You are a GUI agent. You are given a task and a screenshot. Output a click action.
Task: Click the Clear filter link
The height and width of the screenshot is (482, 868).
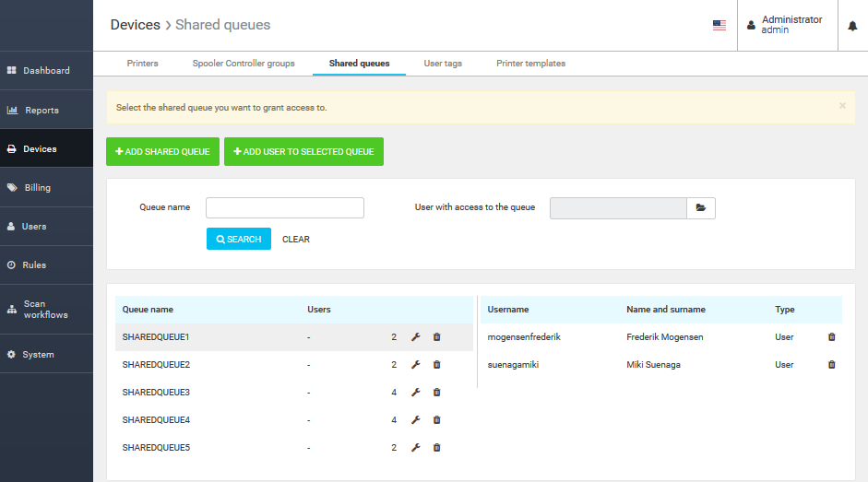pos(296,240)
